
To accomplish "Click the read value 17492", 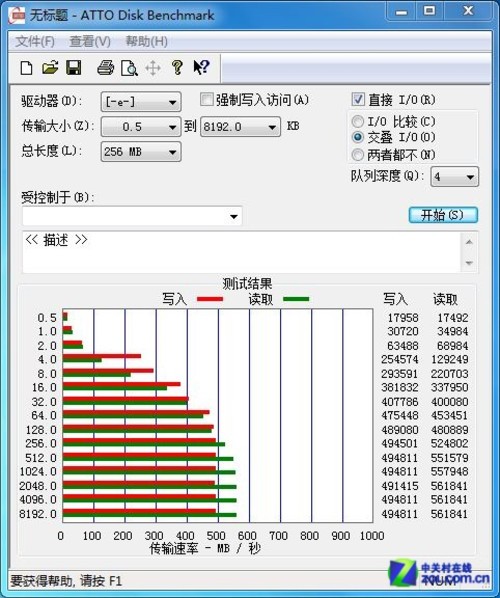I will (x=452, y=318).
